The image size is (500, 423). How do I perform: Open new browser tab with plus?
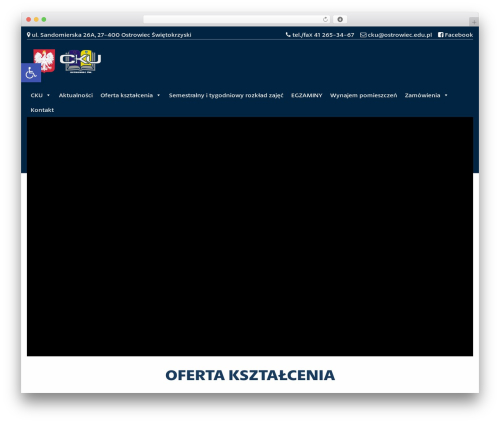pos(474,22)
